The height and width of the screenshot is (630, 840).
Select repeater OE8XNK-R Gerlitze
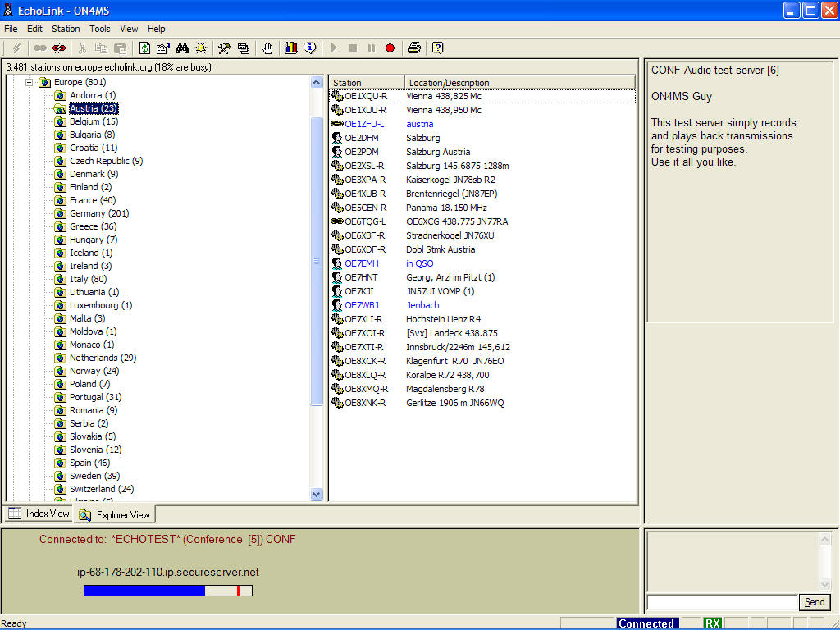click(x=365, y=403)
